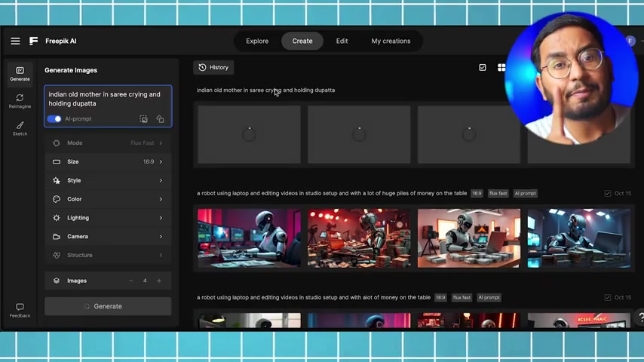Click AI prompt tag on huge piles prompt

(x=526, y=194)
